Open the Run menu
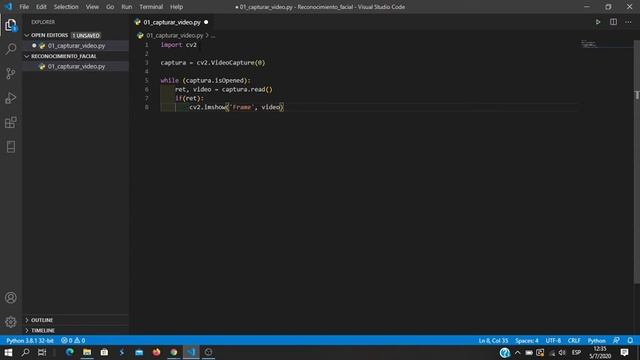 pyautogui.click(x=127, y=7)
